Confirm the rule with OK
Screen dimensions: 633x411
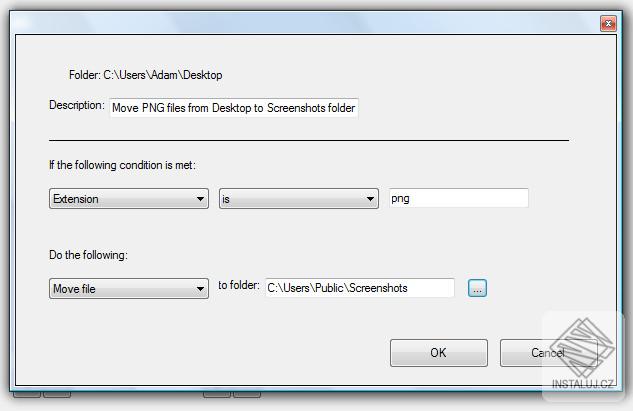(439, 353)
